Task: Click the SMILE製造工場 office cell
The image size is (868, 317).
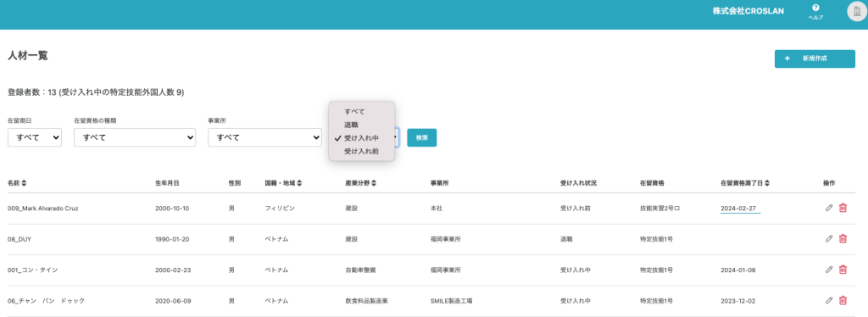Action: [x=451, y=302]
